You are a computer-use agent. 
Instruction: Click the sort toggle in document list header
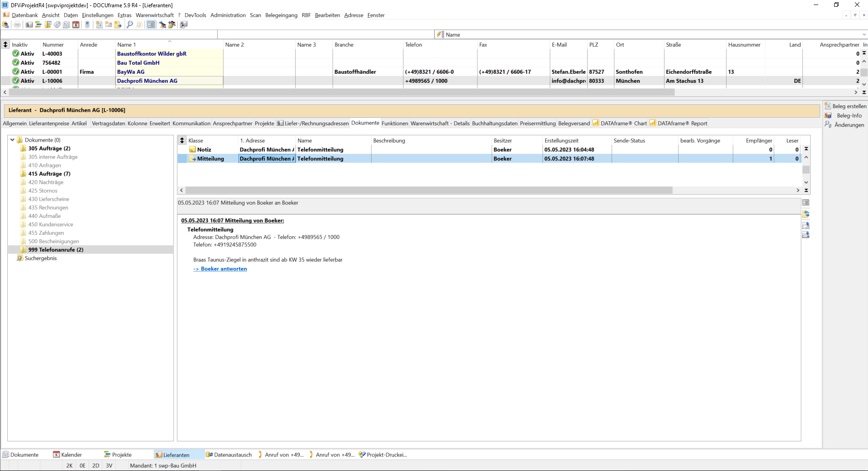click(x=182, y=140)
